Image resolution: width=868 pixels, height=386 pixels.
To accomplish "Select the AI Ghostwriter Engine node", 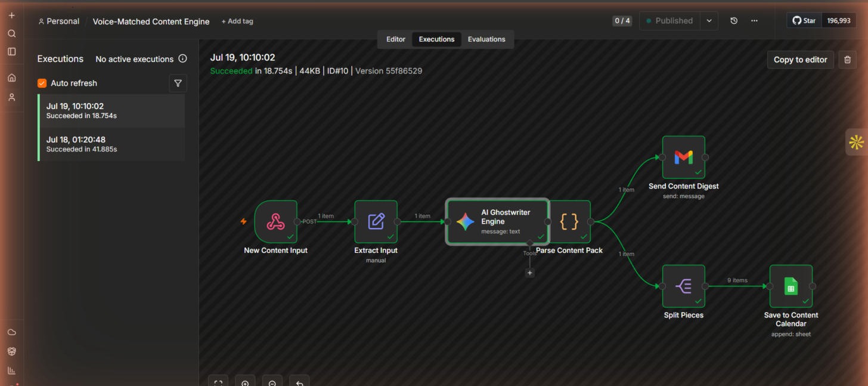I will click(497, 222).
